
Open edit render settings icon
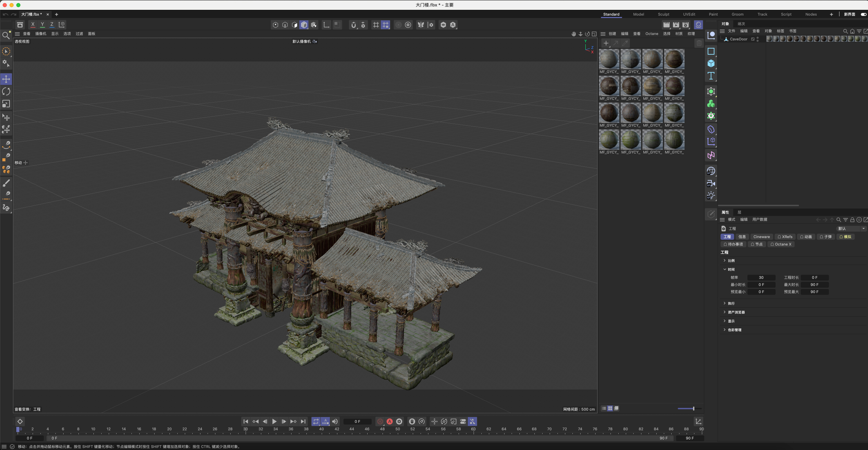[686, 25]
